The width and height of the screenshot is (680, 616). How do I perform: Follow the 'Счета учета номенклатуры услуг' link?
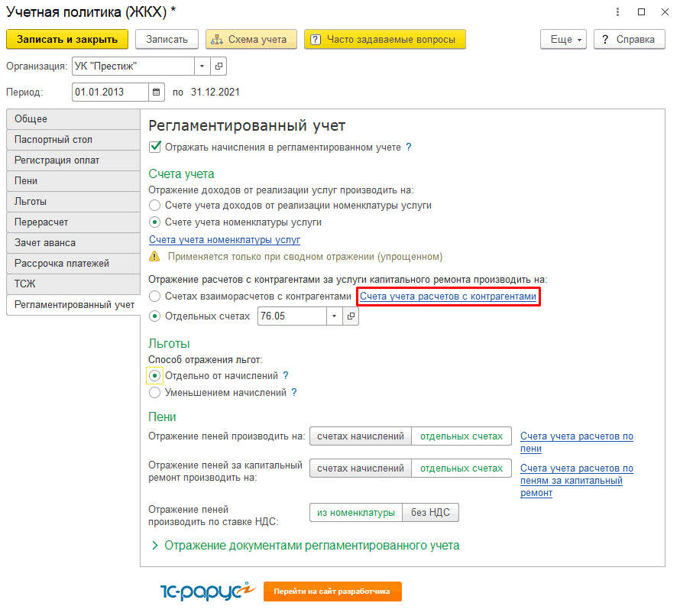coord(224,240)
